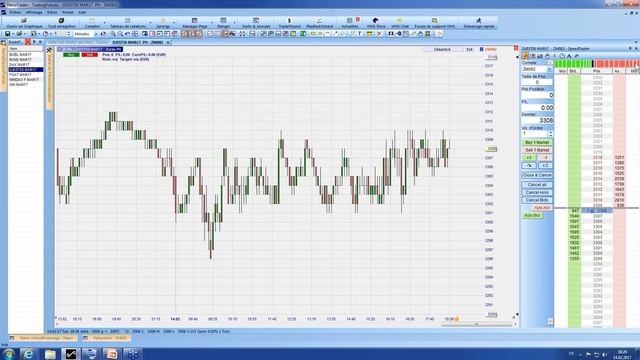Image resolution: width=640 pixels, height=360 pixels.
Task: Click Cancel all button
Action: coord(537,184)
